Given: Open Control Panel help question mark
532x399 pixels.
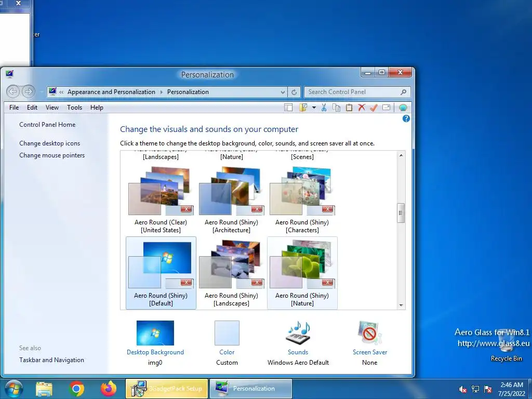Looking at the screenshot, I should [406, 118].
